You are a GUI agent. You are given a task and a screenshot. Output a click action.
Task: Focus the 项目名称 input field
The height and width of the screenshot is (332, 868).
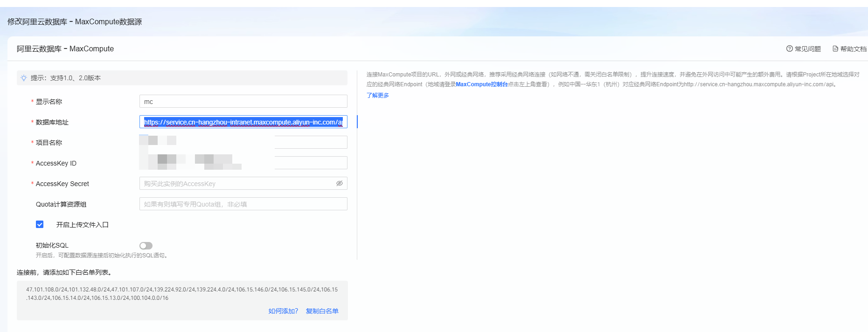(310, 142)
